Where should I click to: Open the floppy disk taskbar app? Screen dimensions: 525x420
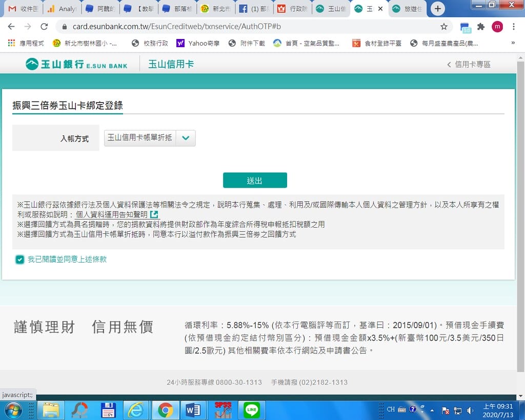click(108, 410)
